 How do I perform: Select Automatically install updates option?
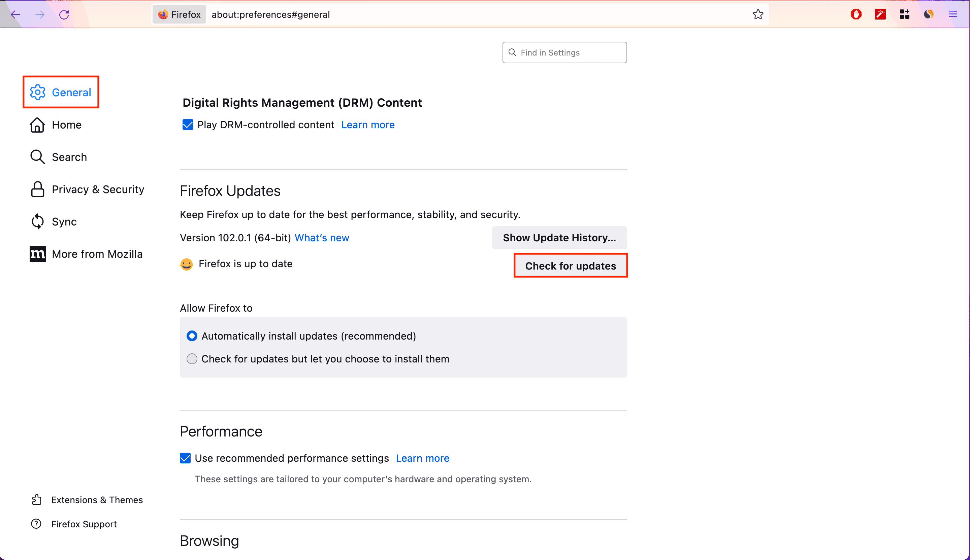tap(192, 336)
